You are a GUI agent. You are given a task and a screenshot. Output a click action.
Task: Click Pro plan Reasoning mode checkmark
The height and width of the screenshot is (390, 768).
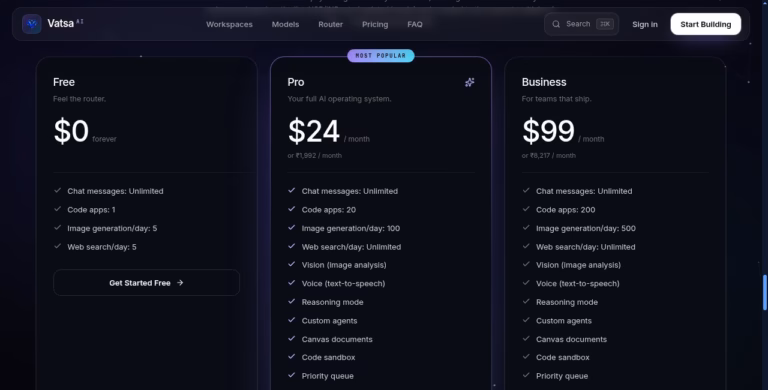(x=291, y=302)
